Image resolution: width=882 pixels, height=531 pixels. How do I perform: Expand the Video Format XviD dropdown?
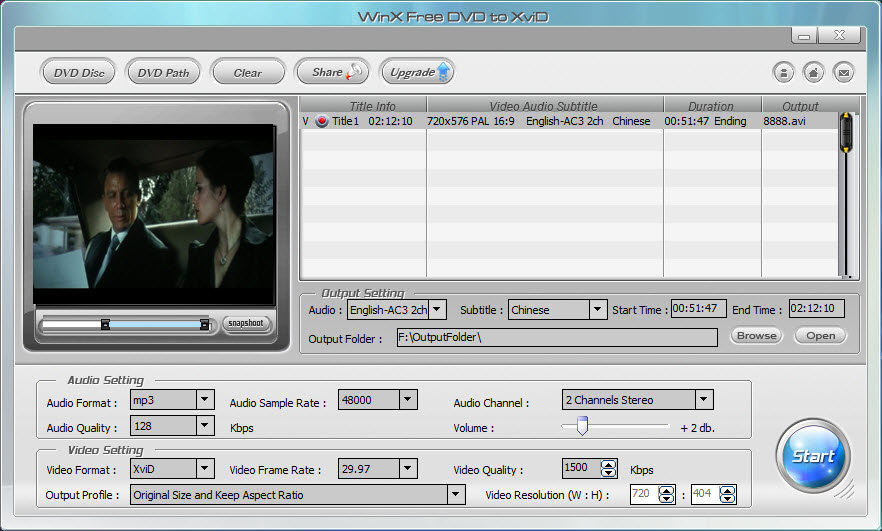tap(205, 468)
